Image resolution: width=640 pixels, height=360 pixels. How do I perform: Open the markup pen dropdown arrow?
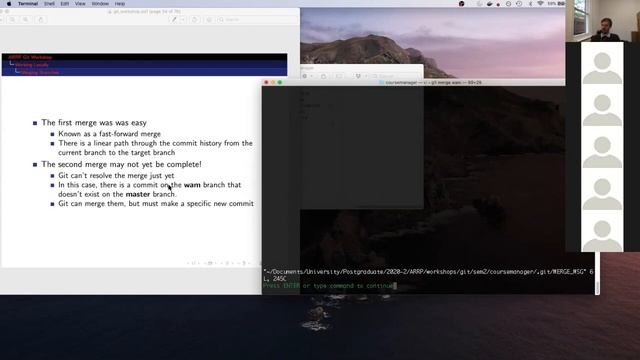(182, 20)
